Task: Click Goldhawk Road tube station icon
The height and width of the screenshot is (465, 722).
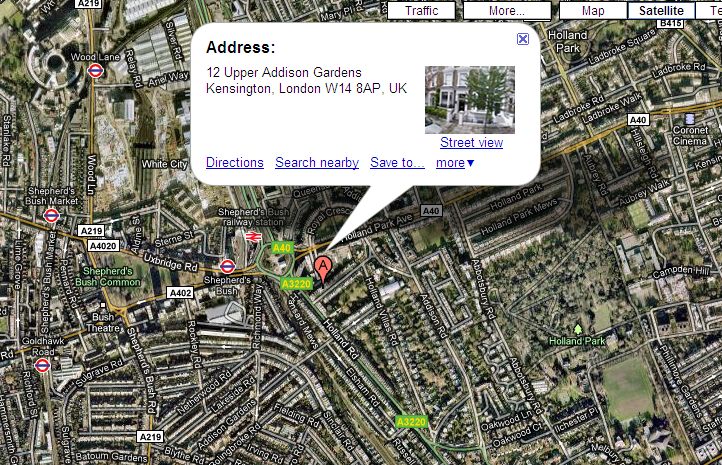Action: click(42, 366)
